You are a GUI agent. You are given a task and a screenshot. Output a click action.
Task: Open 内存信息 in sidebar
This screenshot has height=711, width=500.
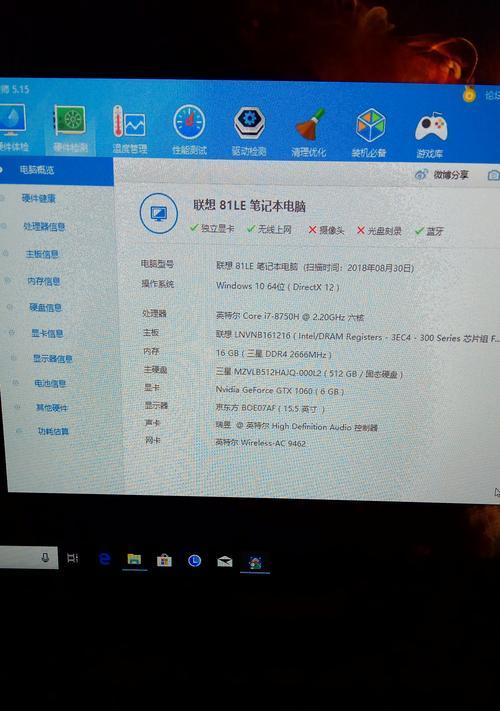[x=44, y=281]
